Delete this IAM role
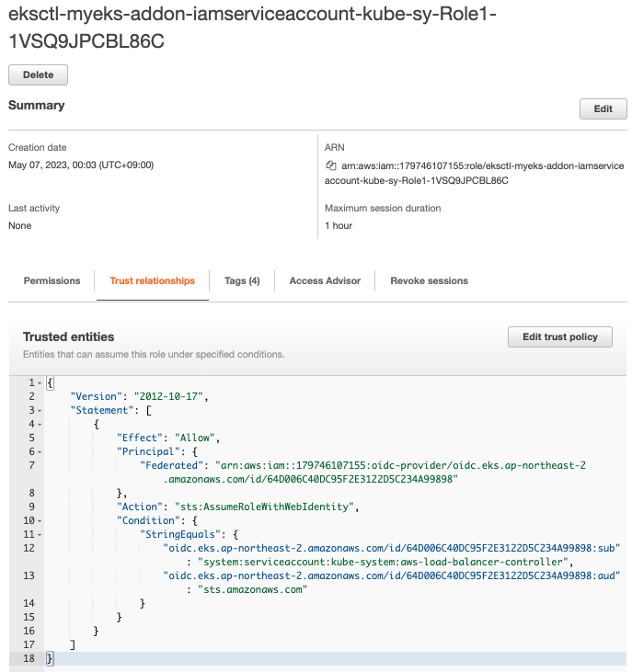The width and height of the screenshot is (632, 672). click(38, 75)
